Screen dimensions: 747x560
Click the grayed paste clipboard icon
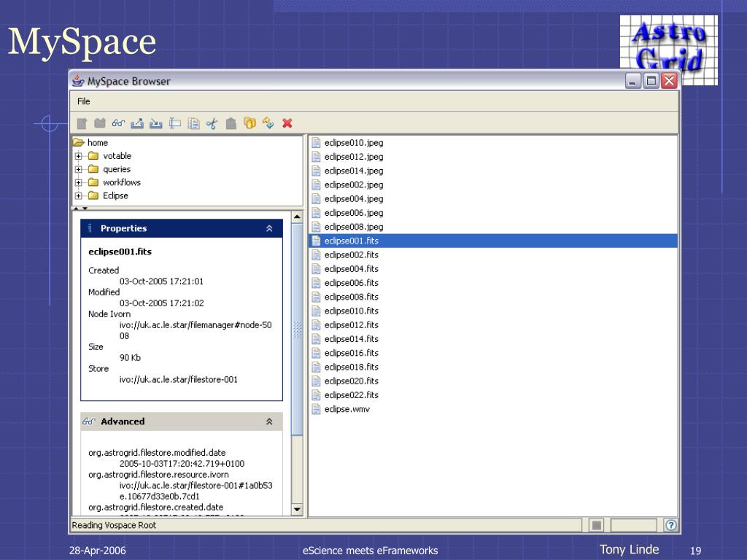[x=231, y=123]
